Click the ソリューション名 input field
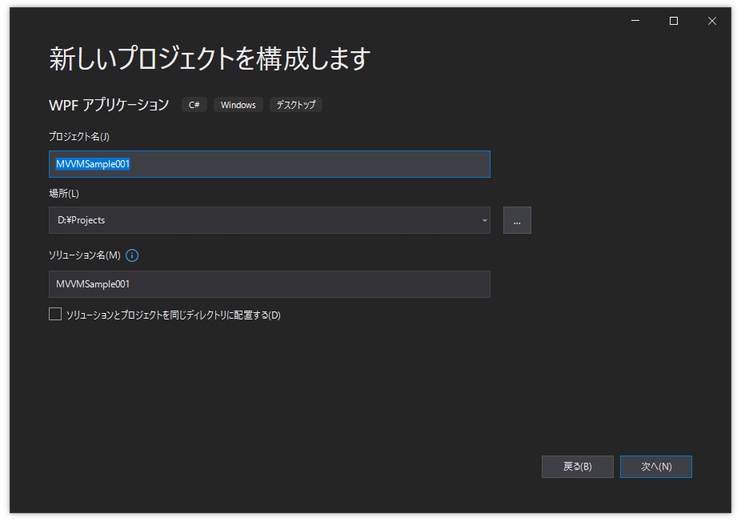The width and height of the screenshot is (741, 522). (269, 284)
